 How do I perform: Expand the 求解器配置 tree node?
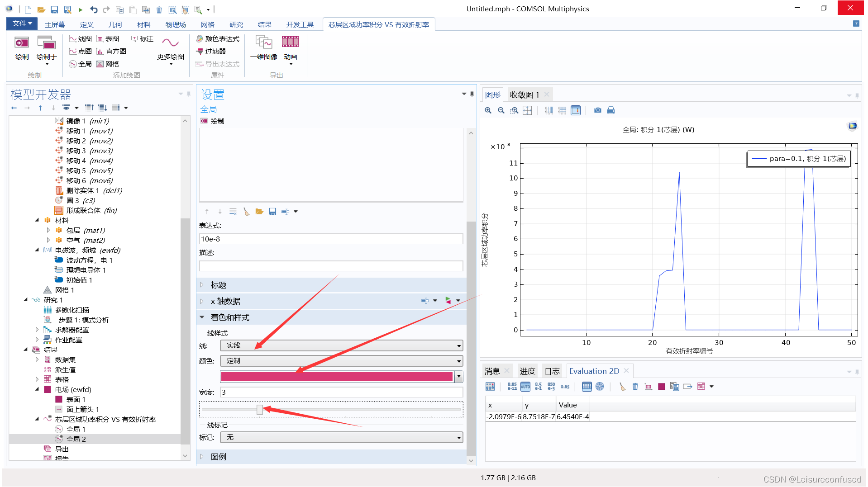point(37,330)
